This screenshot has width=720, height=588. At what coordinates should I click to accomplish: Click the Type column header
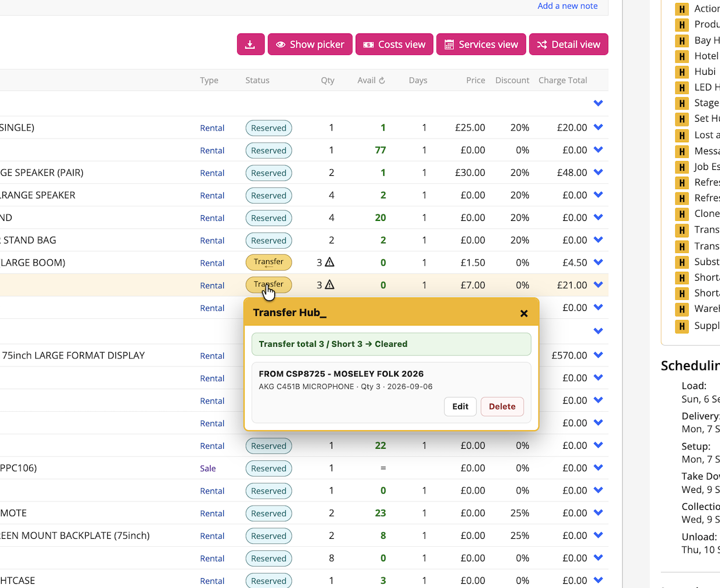pos(209,81)
